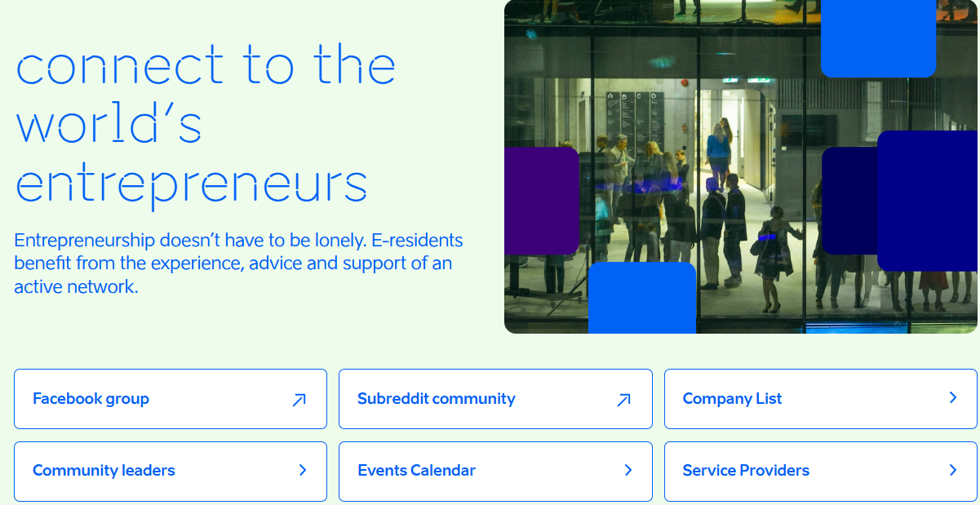Click the chevron on Service Providers card
Image resolution: width=980 pixels, height=505 pixels.
click(953, 470)
